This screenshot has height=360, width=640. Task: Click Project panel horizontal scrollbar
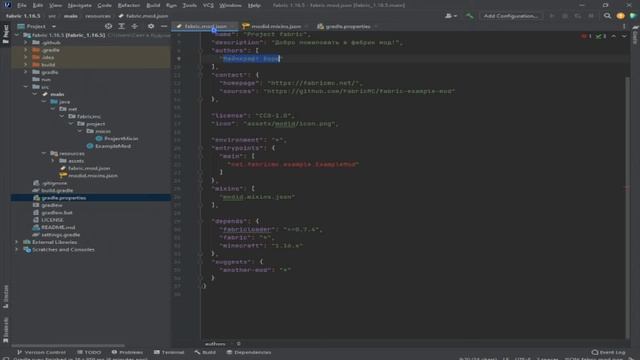[68, 345]
